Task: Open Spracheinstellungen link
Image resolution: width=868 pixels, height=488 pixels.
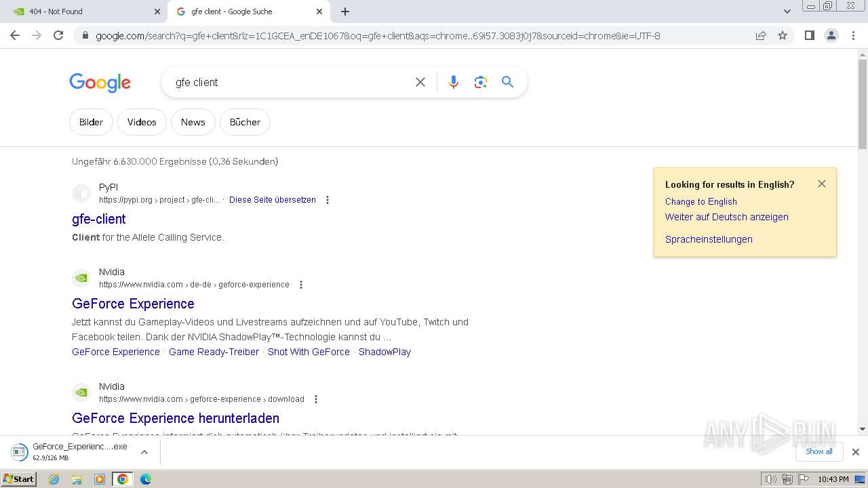Action: pos(709,239)
